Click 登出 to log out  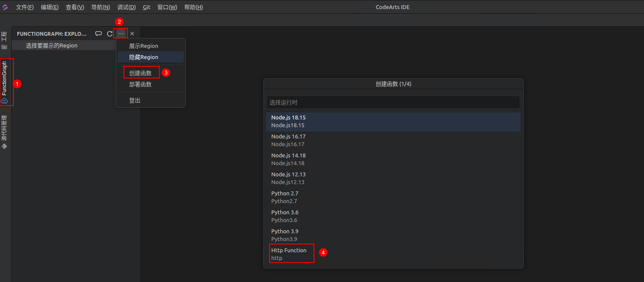click(x=151, y=100)
